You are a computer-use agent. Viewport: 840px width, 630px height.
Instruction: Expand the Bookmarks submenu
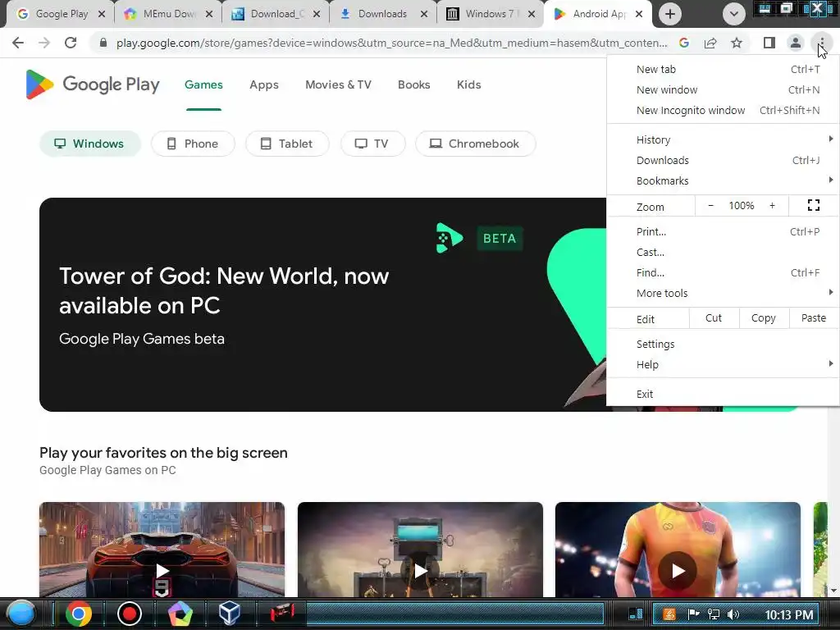click(x=723, y=180)
